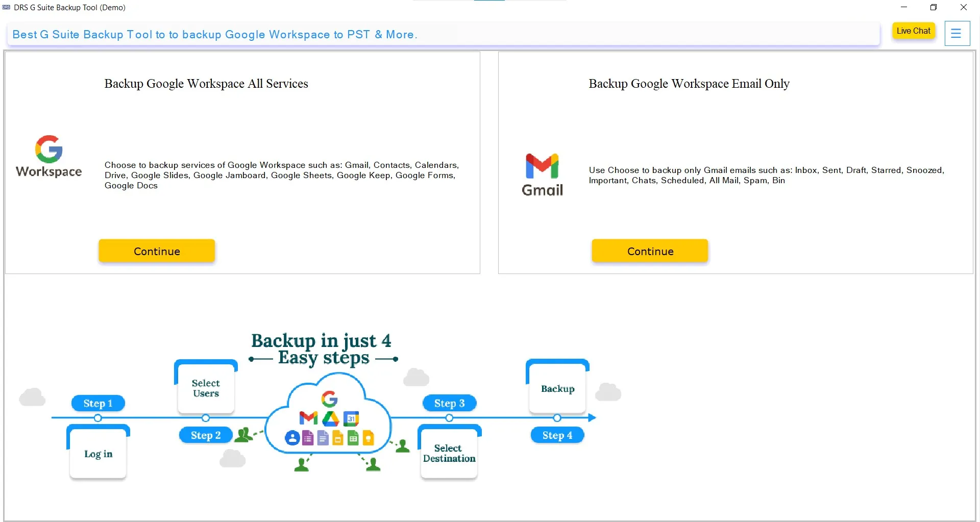Restore down the application window
The height and width of the screenshot is (522, 980).
(x=934, y=7)
